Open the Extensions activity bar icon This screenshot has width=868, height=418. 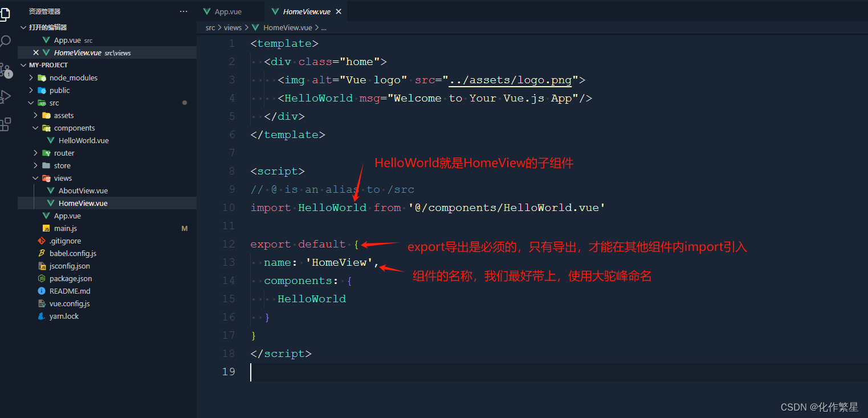5,124
